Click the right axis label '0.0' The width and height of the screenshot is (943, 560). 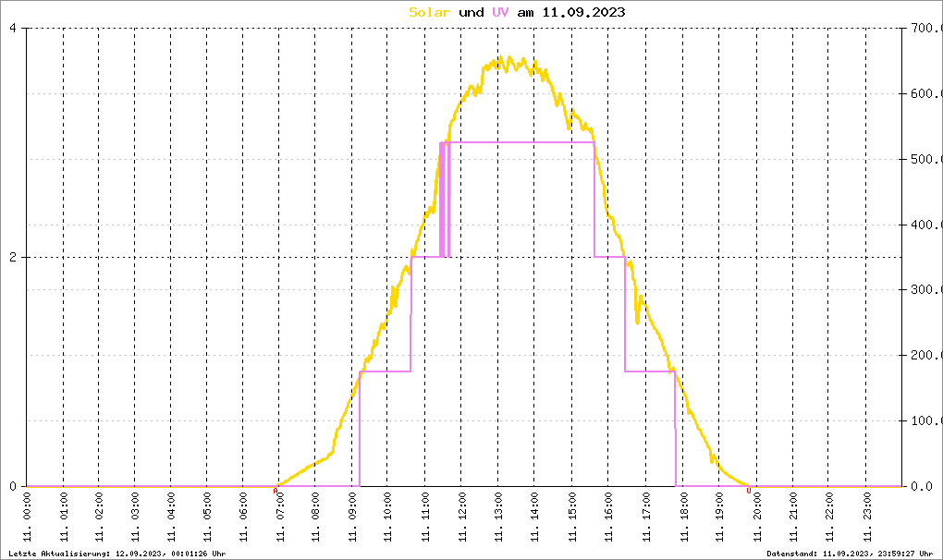[923, 486]
